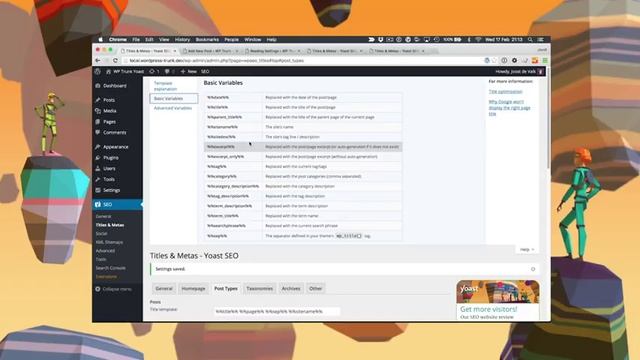Click the Yoast SEO sidebar icon
The height and width of the screenshot is (360, 640).
[x=98, y=204]
